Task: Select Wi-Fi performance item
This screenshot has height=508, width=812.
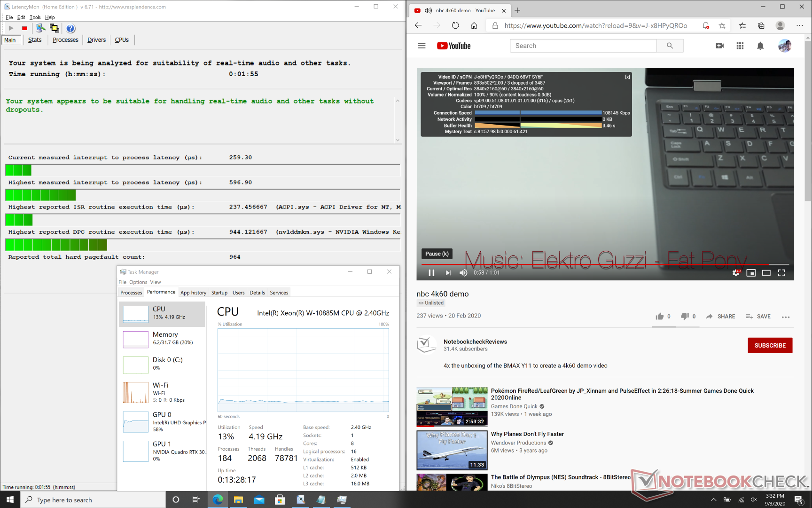Action: tap(163, 392)
